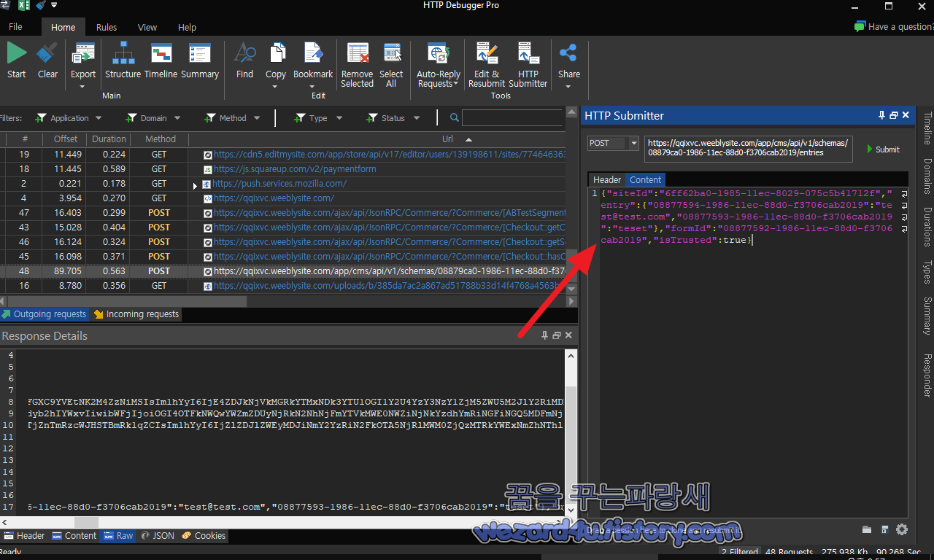Switch to Incoming requests tab
This screenshot has height=560, width=934.
coord(136,314)
